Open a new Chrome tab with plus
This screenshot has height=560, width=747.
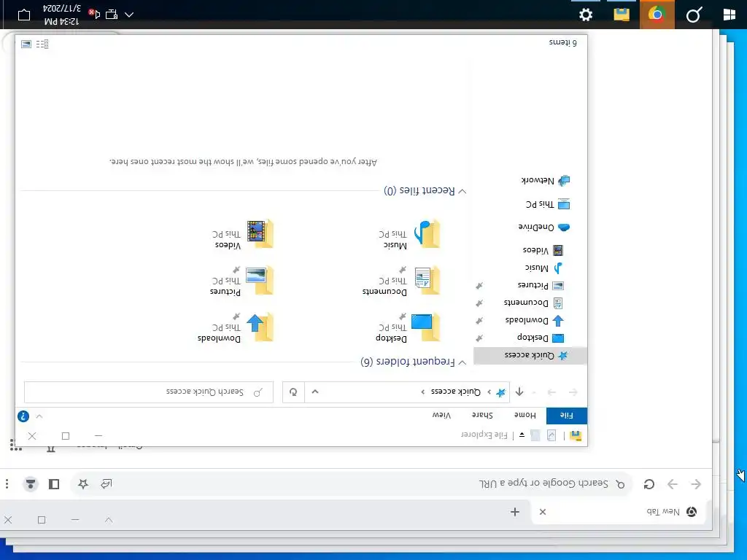(x=515, y=512)
